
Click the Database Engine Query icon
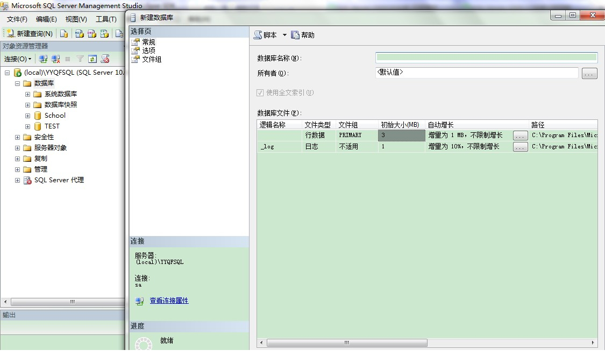(64, 34)
